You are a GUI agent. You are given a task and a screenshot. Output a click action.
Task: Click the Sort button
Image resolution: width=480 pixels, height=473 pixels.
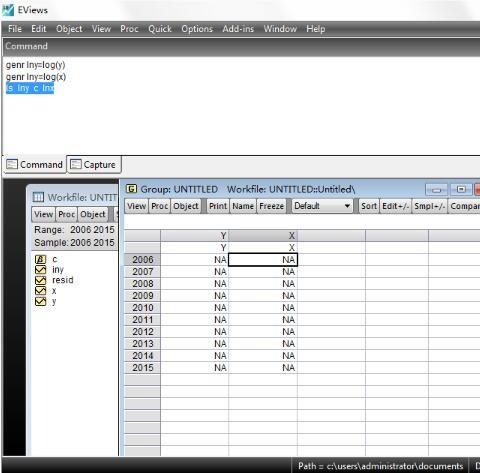[x=369, y=206]
